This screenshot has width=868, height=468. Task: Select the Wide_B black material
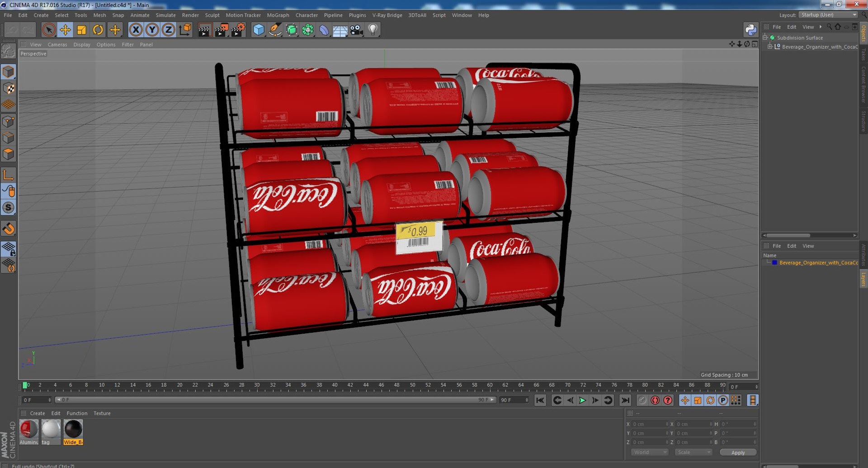(x=73, y=432)
